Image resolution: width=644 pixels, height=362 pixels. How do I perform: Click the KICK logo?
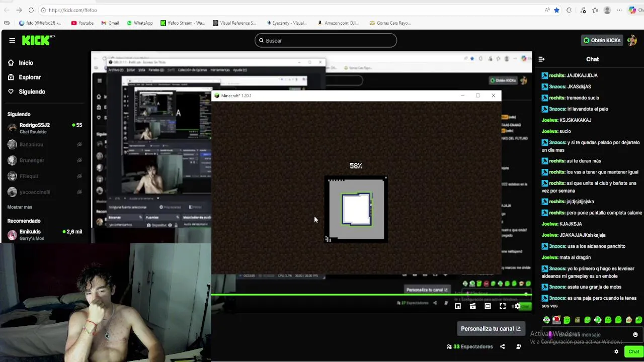pyautogui.click(x=38, y=40)
